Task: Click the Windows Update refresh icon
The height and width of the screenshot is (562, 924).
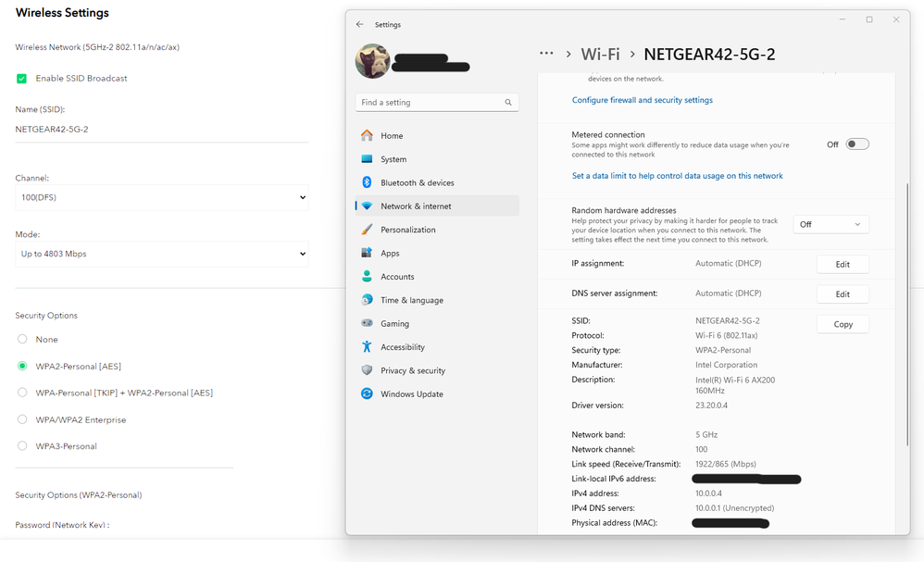Action: click(367, 394)
